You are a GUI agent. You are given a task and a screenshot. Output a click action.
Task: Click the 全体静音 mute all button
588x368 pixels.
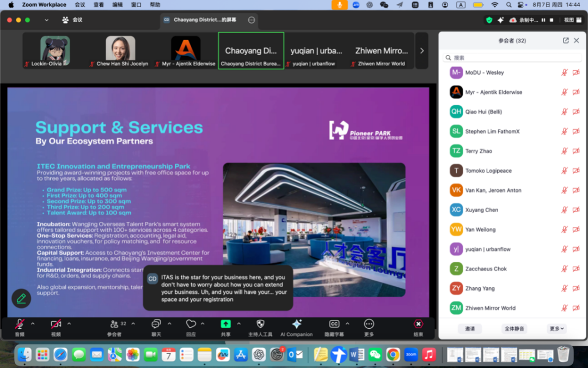(x=514, y=329)
